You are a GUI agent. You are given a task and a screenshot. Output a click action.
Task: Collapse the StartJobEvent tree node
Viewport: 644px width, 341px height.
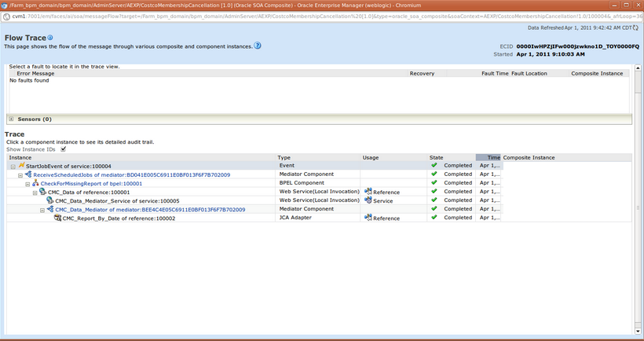click(x=13, y=167)
